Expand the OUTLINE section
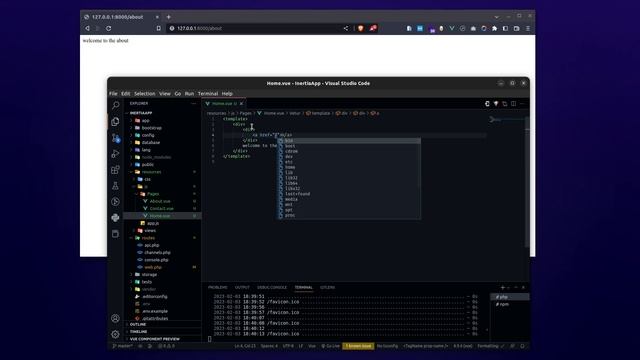This screenshot has height=360, width=640. click(x=138, y=324)
